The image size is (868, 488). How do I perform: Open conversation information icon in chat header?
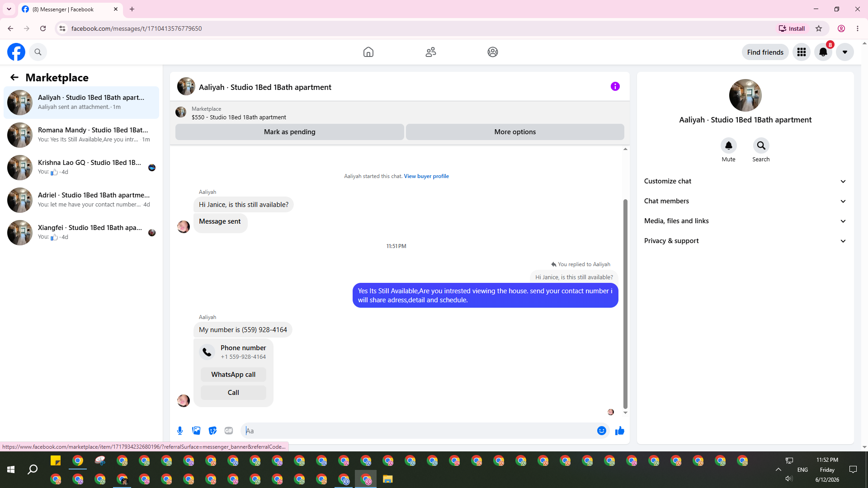[x=615, y=86]
